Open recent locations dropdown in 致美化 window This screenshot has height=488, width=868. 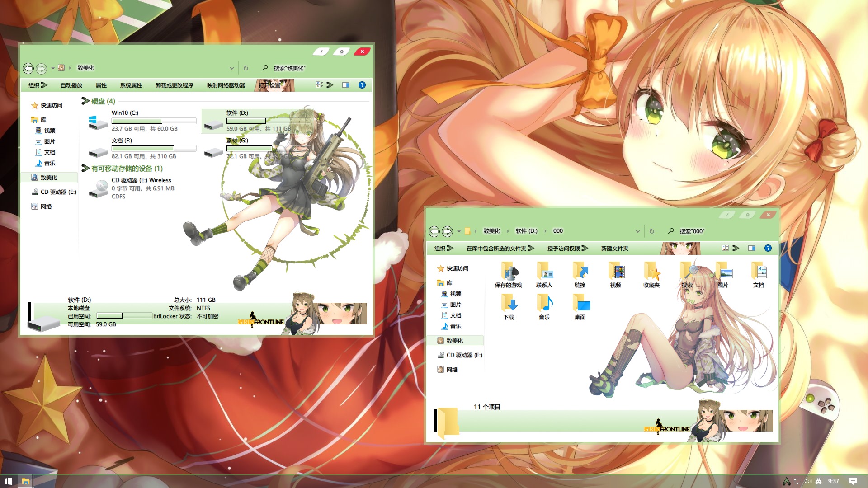click(53, 68)
